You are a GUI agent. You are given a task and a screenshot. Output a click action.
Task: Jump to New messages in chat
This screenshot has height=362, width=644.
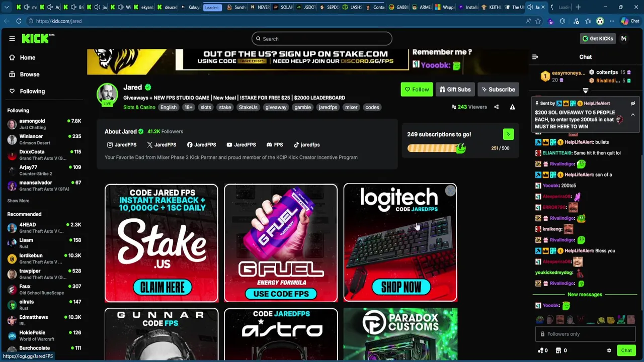[x=585, y=294]
